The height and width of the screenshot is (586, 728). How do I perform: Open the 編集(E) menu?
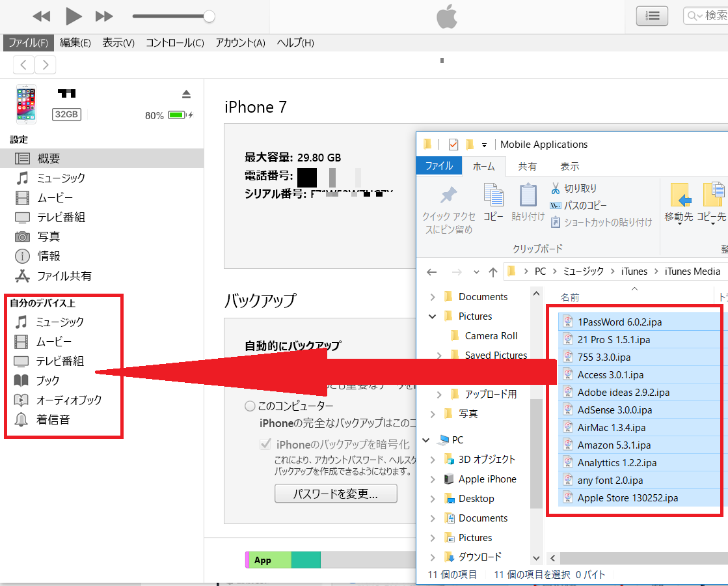75,43
